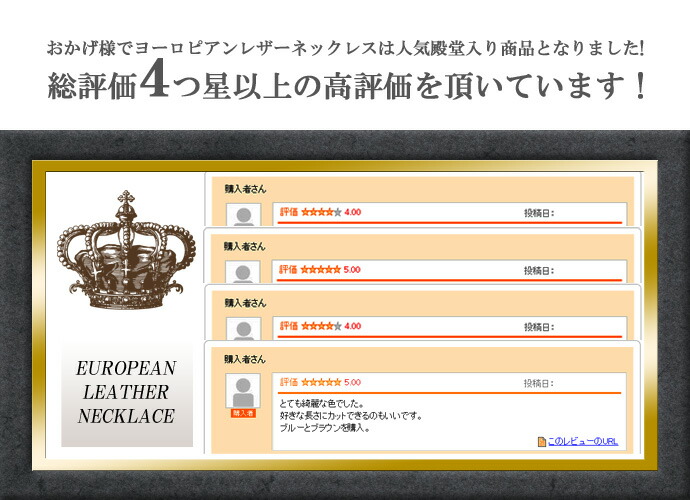The image size is (690, 500).
Task: Click 購入者さん name on the top review
Action: click(x=245, y=189)
